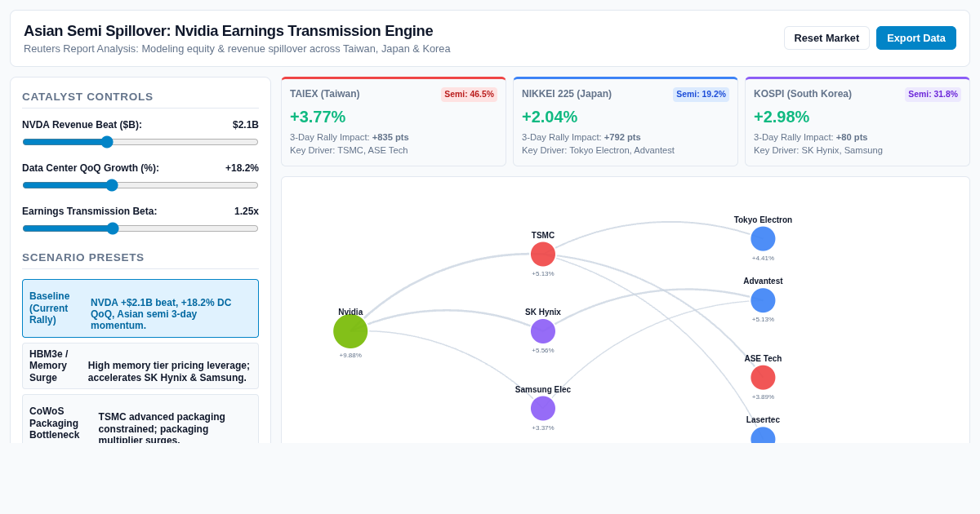
Task: Select the purple SK Hynix node
Action: point(543,331)
